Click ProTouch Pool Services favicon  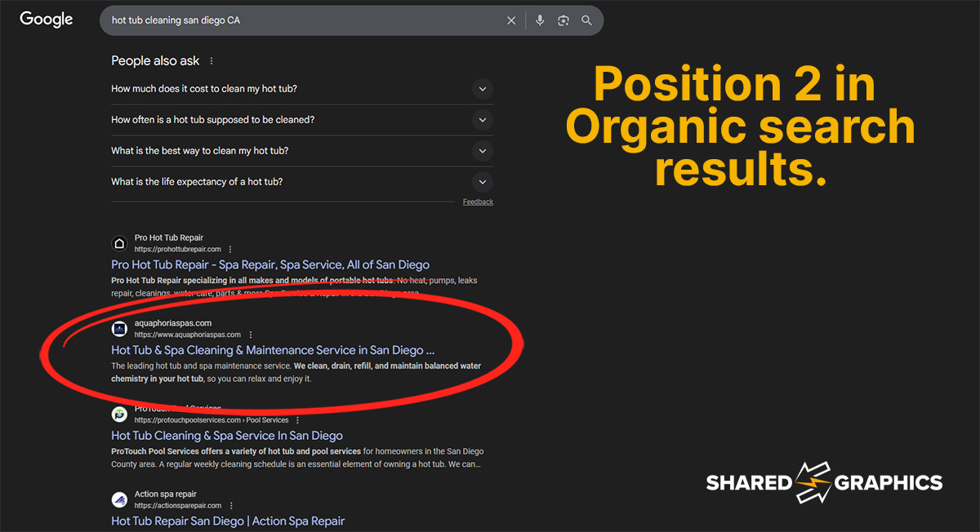pos(119,414)
